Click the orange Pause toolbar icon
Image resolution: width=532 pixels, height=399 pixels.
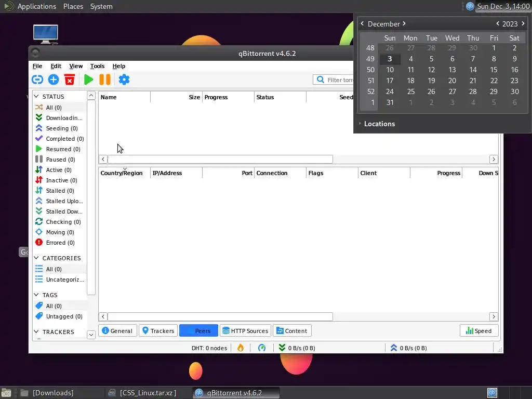(x=105, y=79)
